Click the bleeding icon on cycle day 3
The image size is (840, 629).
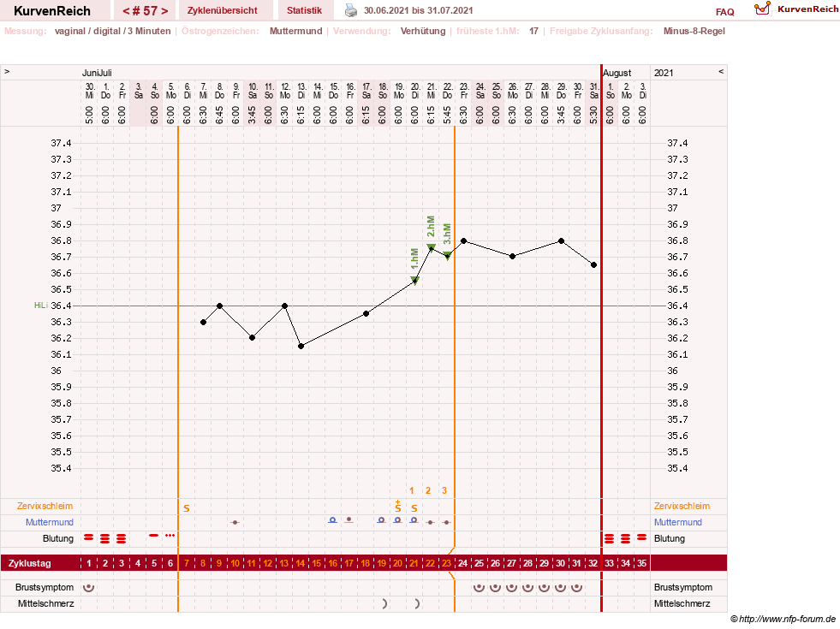122,538
